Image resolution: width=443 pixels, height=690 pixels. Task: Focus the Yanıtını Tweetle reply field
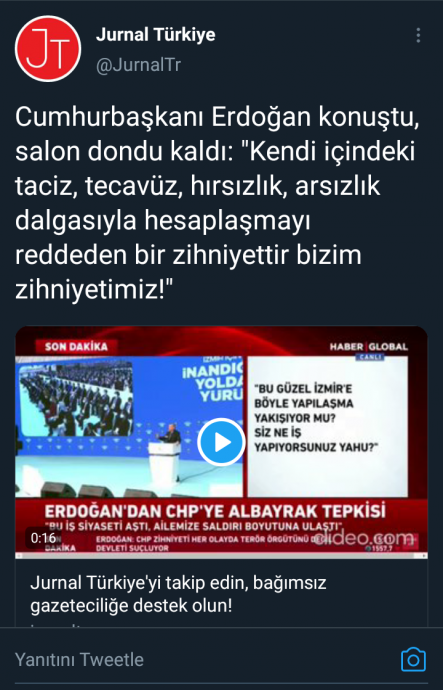click(x=202, y=659)
